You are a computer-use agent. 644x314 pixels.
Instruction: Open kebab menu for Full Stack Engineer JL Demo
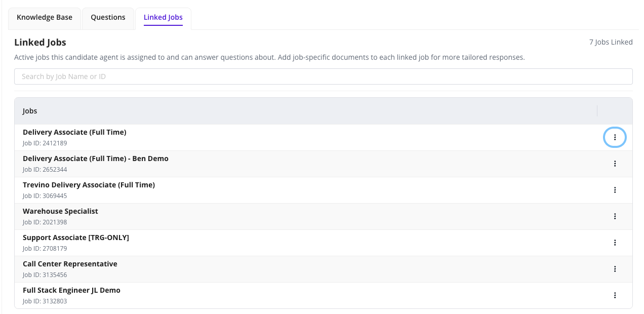point(615,295)
